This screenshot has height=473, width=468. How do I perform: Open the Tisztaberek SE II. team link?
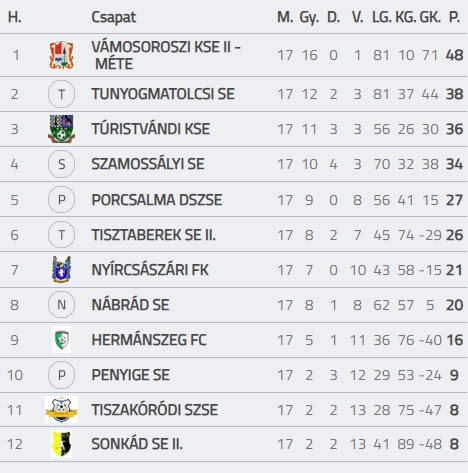[154, 235]
